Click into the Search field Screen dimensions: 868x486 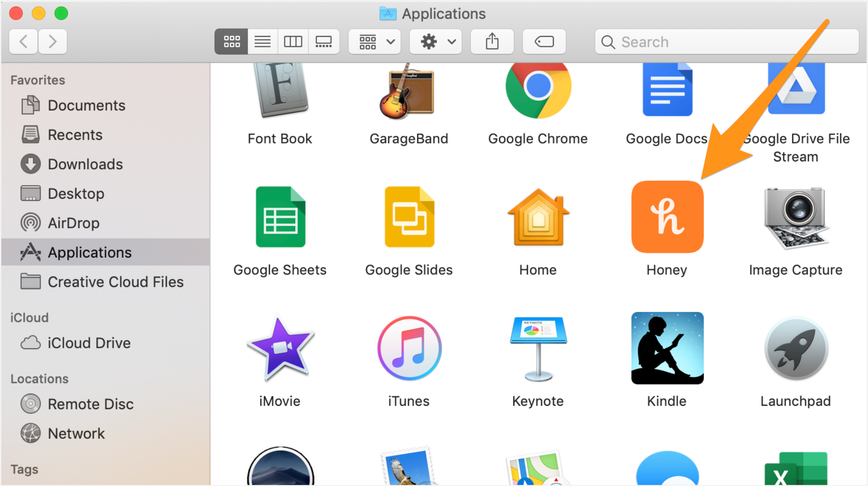pos(726,42)
